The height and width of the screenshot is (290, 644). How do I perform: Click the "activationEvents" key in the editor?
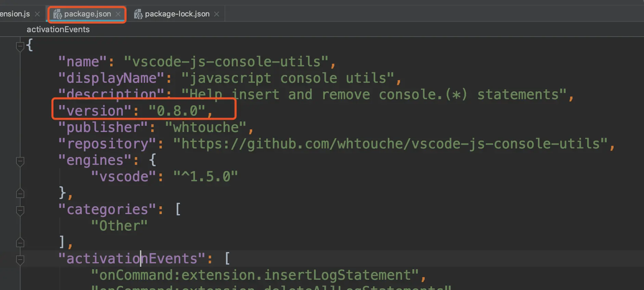click(x=132, y=259)
